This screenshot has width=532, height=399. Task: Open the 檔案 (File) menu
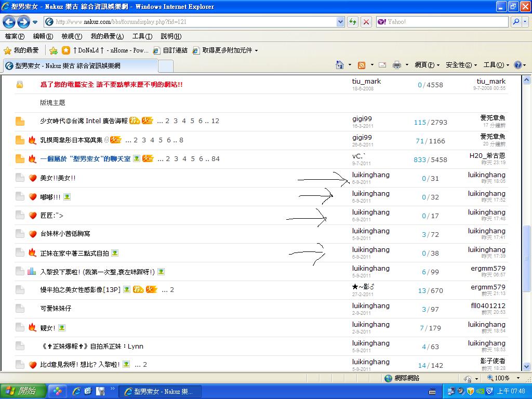[15, 36]
